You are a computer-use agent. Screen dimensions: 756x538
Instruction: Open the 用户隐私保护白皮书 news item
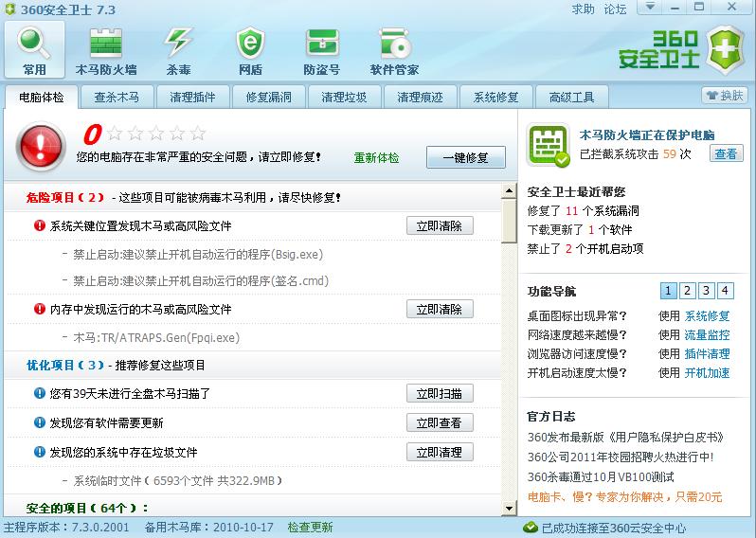coord(626,438)
